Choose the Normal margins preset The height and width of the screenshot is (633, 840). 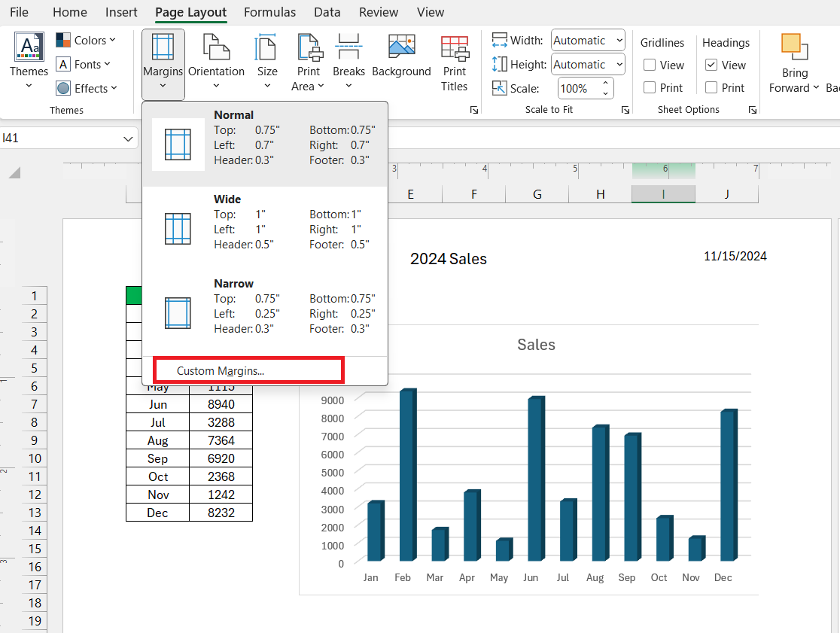point(265,144)
